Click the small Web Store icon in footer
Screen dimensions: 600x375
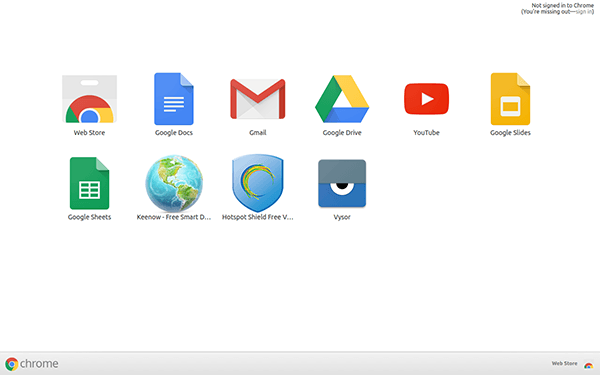[588, 365]
